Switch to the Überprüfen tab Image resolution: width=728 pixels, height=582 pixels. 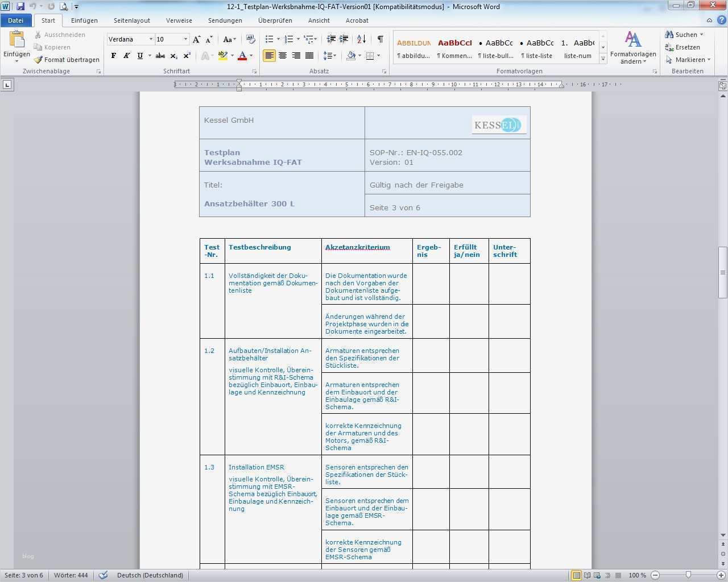pyautogui.click(x=275, y=20)
